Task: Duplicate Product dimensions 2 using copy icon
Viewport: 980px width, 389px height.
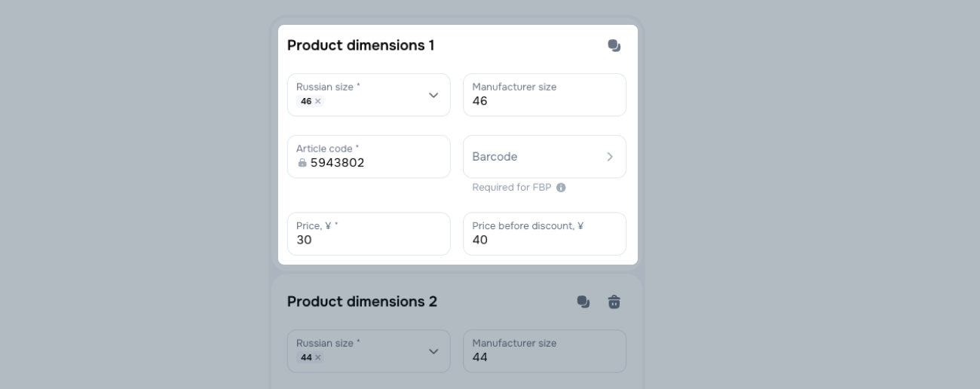Action: 583,302
